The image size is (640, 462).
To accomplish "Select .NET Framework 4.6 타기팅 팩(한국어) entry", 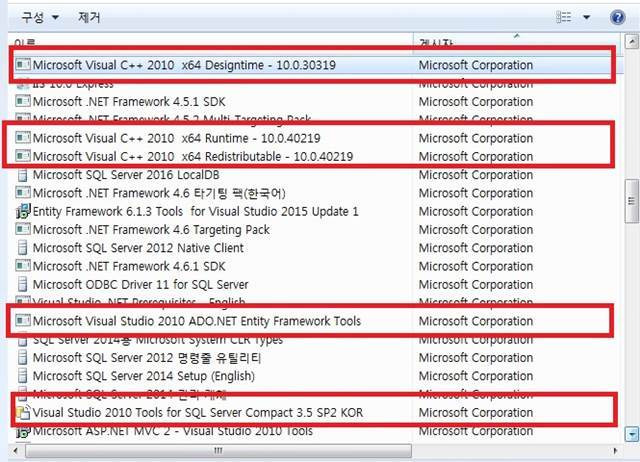I will (x=159, y=193).
